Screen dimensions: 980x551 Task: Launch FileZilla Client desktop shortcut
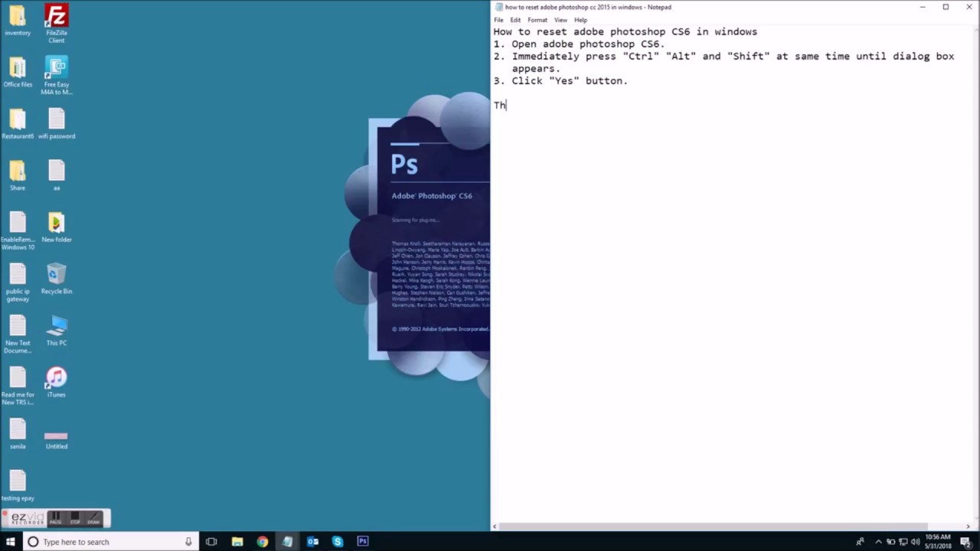[56, 22]
